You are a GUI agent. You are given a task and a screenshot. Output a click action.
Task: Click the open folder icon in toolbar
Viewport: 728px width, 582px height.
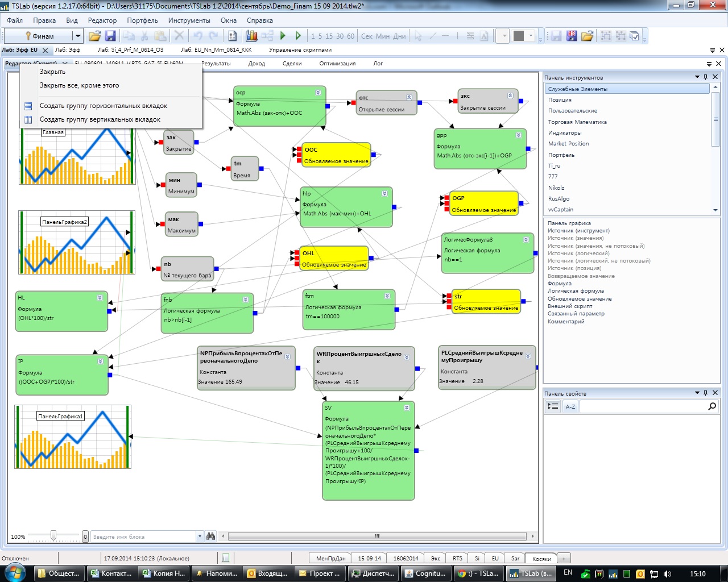coord(94,36)
